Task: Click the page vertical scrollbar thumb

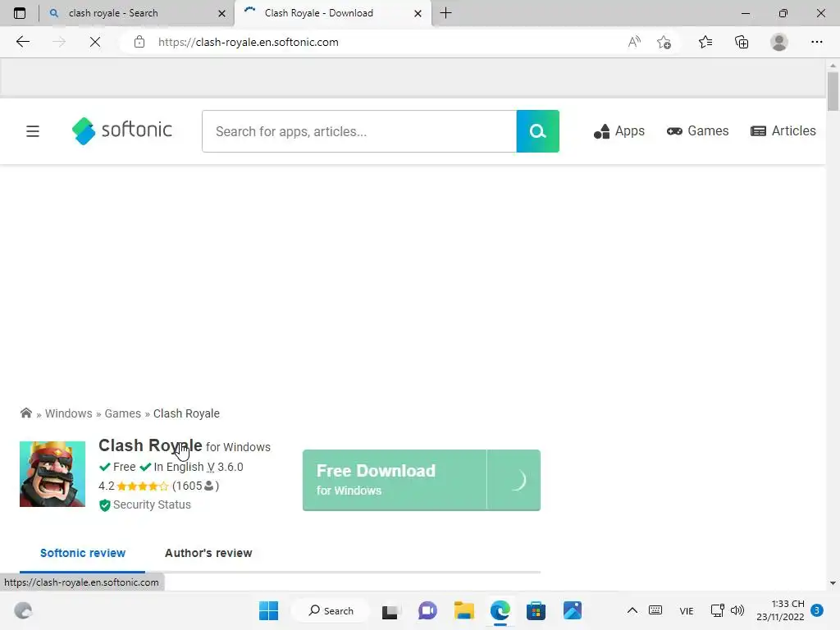Action: [833, 91]
